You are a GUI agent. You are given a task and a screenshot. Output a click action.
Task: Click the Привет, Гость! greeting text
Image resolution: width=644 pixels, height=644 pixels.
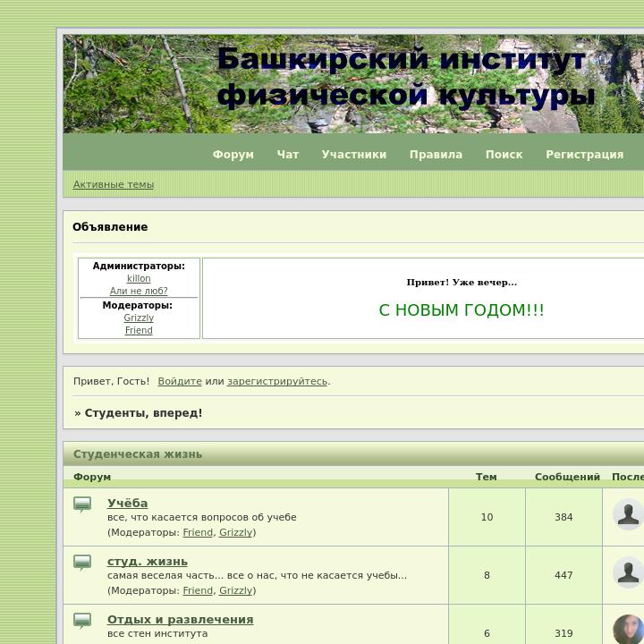coord(111,381)
